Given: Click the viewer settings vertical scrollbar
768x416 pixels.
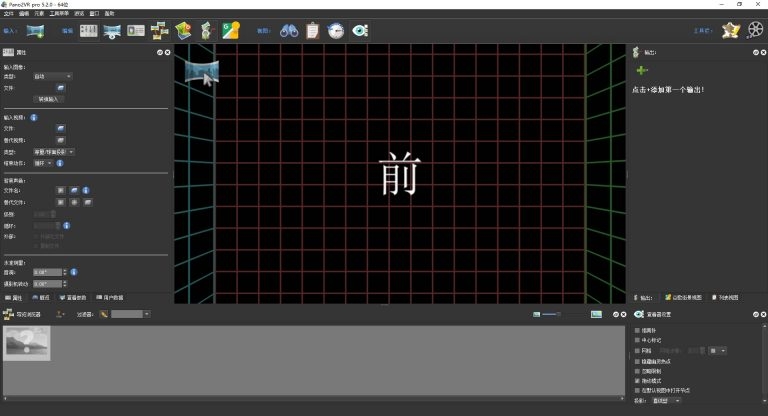Looking at the screenshot, I should (x=765, y=364).
